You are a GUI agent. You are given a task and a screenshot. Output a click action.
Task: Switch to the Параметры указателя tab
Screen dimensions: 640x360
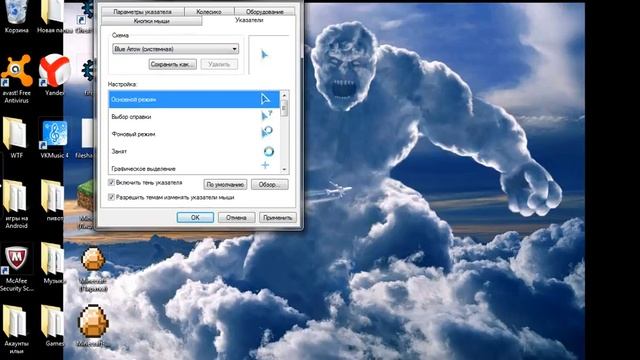(x=142, y=12)
